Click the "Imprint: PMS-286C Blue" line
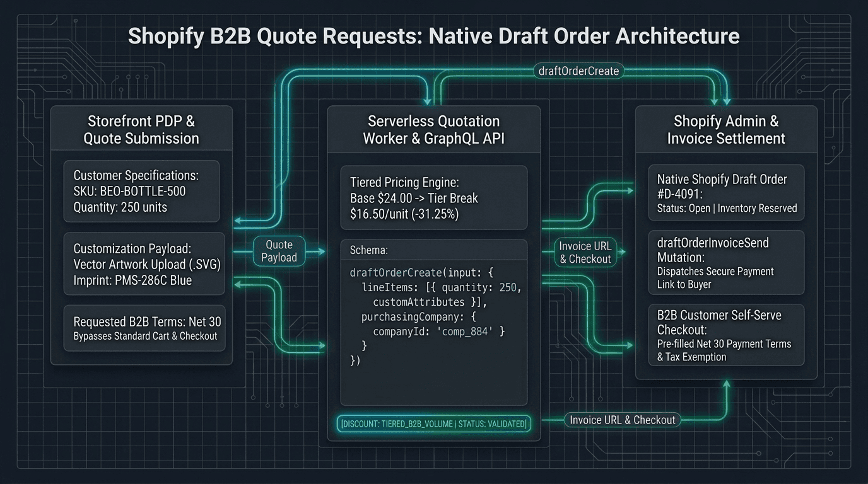The height and width of the screenshot is (484, 868). [132, 280]
